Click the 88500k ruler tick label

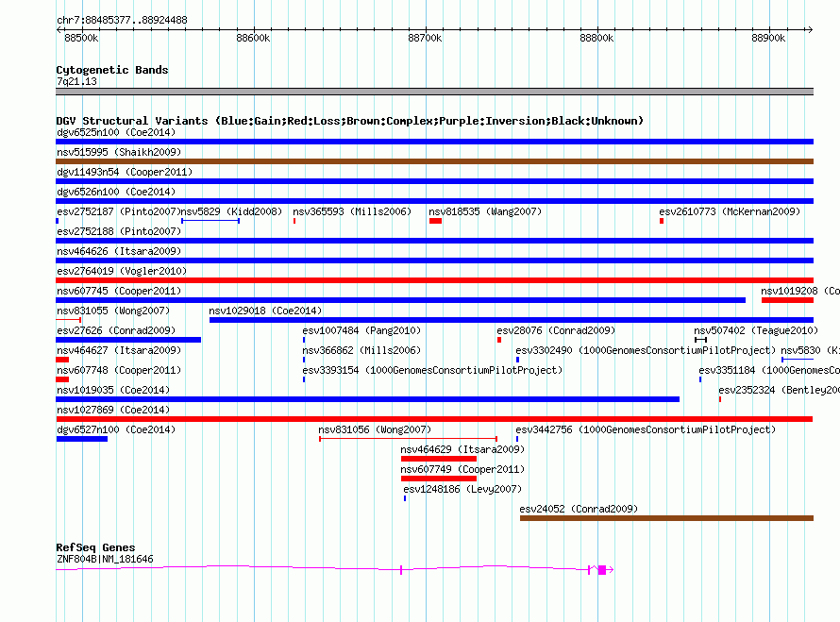point(81,38)
